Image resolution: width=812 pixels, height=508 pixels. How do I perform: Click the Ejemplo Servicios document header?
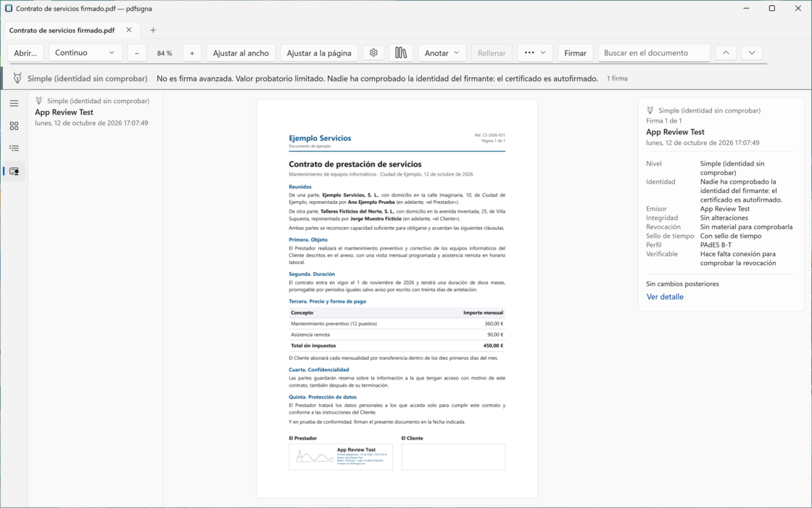tap(320, 138)
